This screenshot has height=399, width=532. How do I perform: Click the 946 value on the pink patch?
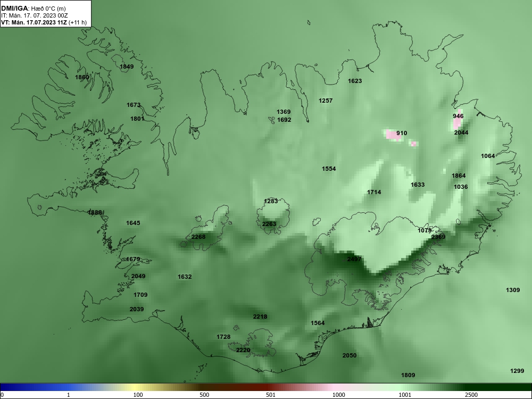pyautogui.click(x=458, y=117)
